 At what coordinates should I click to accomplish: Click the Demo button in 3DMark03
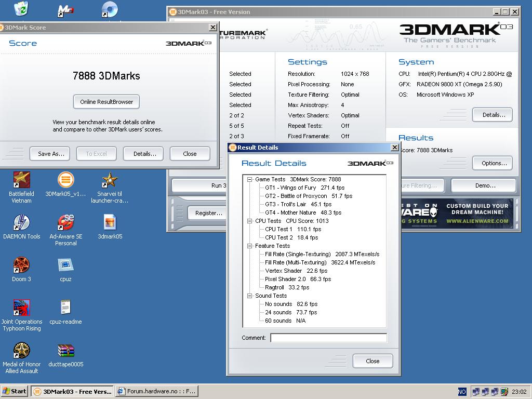point(484,185)
